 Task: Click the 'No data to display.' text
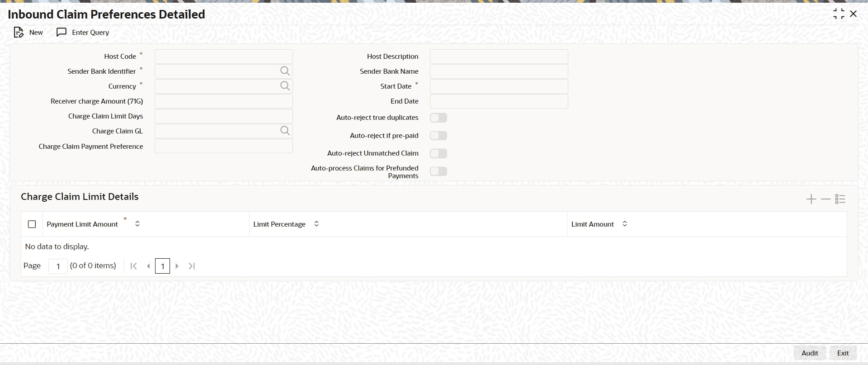click(x=57, y=246)
